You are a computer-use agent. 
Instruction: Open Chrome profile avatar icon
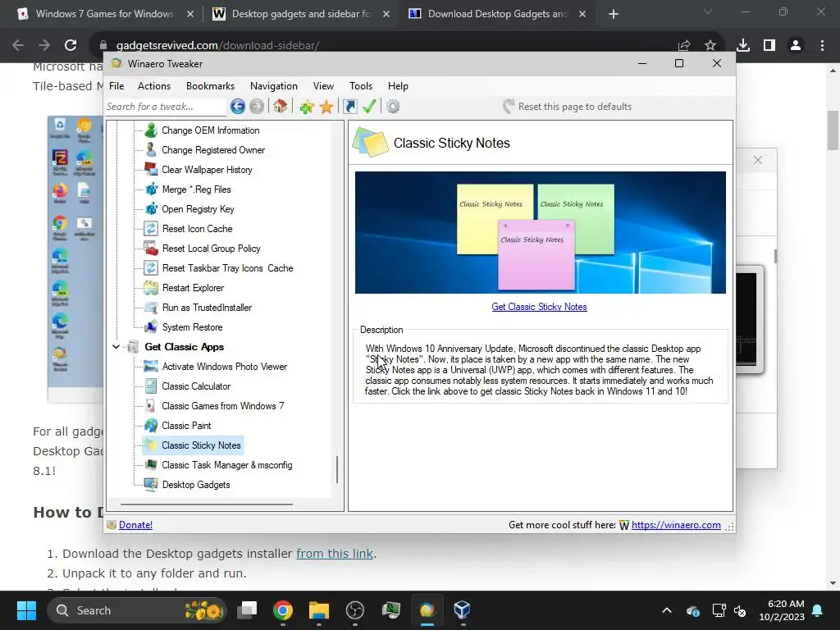click(x=796, y=46)
